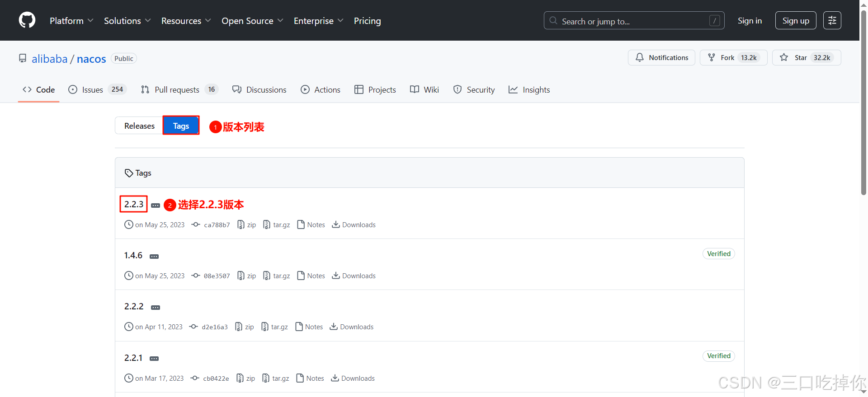
Task: Open the Actions tab
Action: pos(321,89)
